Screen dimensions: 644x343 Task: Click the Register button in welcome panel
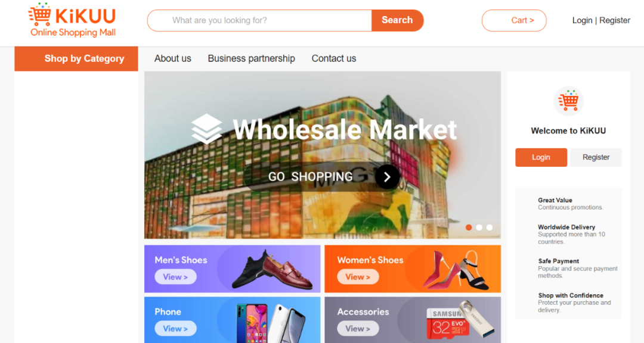[x=596, y=158]
